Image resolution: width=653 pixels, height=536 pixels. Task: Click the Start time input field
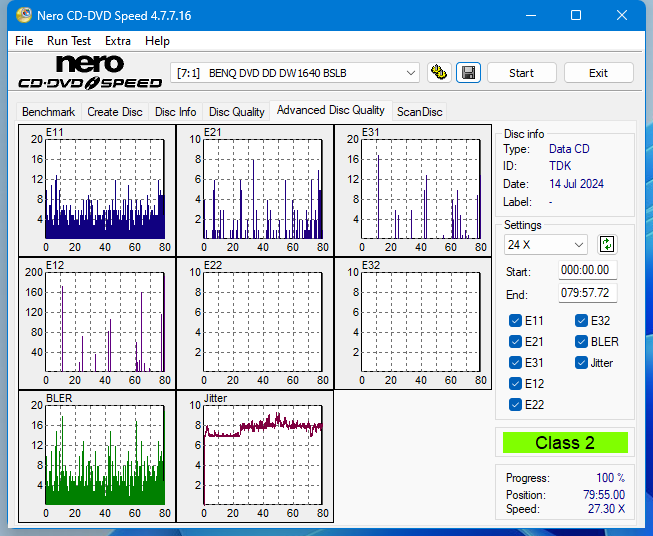588,270
